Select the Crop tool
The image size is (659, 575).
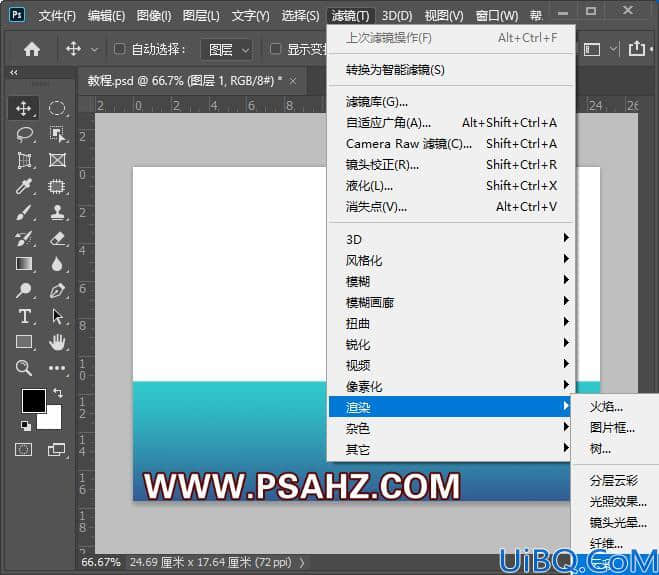coord(24,161)
